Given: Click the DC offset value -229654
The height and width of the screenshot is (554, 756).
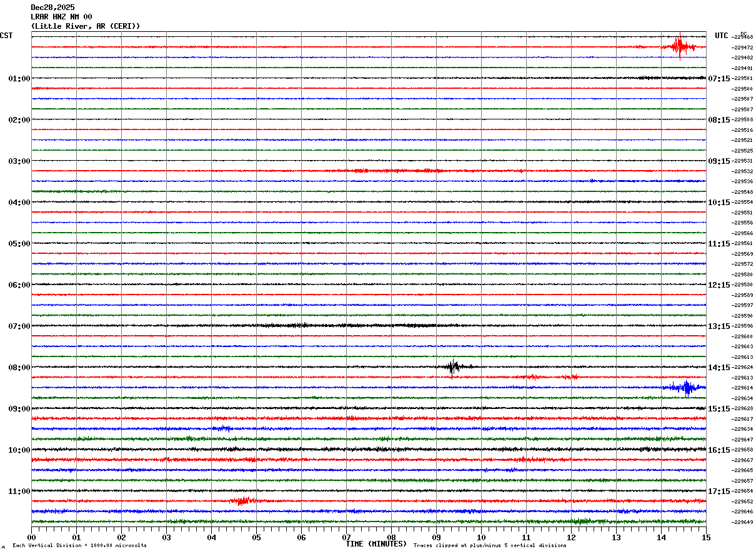Looking at the screenshot, I should 742,491.
